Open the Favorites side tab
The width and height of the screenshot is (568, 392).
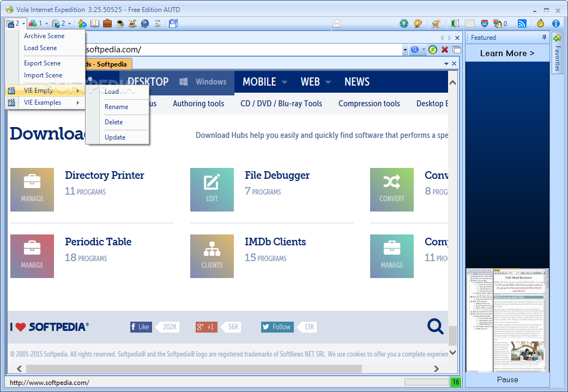pyautogui.click(x=557, y=58)
